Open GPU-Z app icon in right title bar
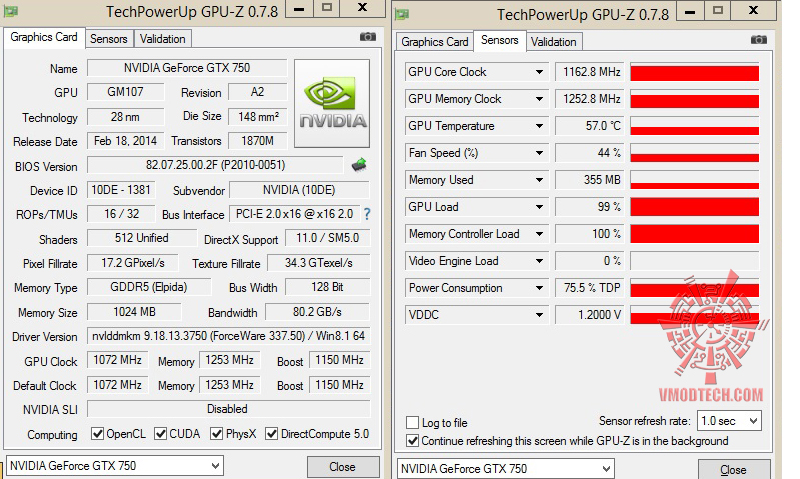Screen dimensions: 800x479 [x=402, y=14]
